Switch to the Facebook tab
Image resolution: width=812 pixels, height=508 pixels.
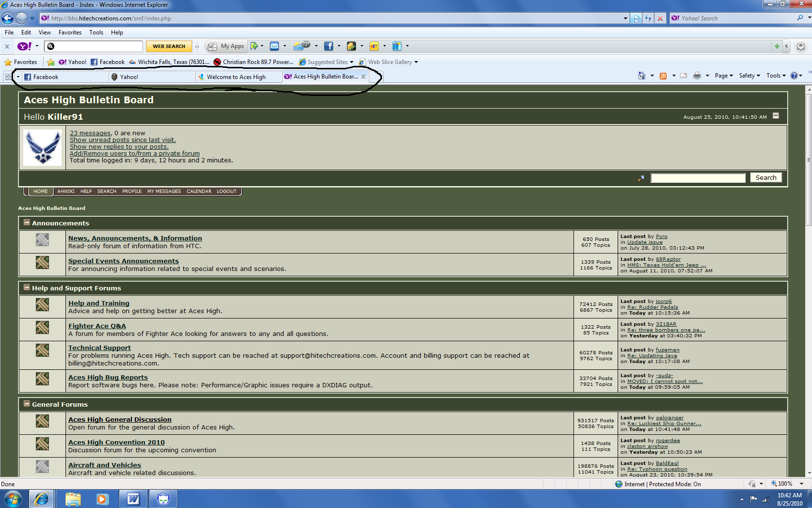(x=65, y=77)
